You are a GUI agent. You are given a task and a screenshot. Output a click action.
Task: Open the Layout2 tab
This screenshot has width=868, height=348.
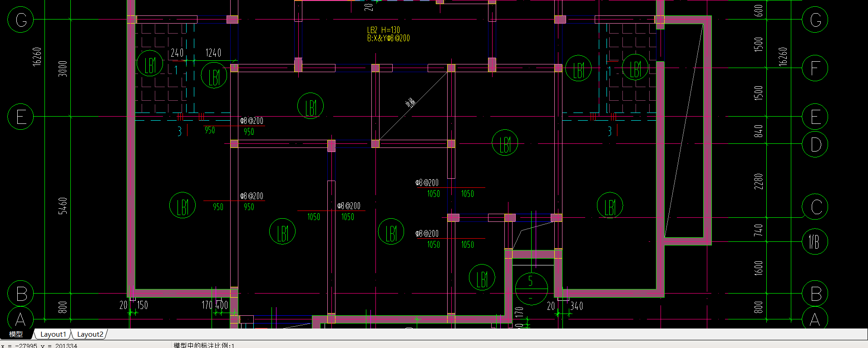click(x=90, y=334)
